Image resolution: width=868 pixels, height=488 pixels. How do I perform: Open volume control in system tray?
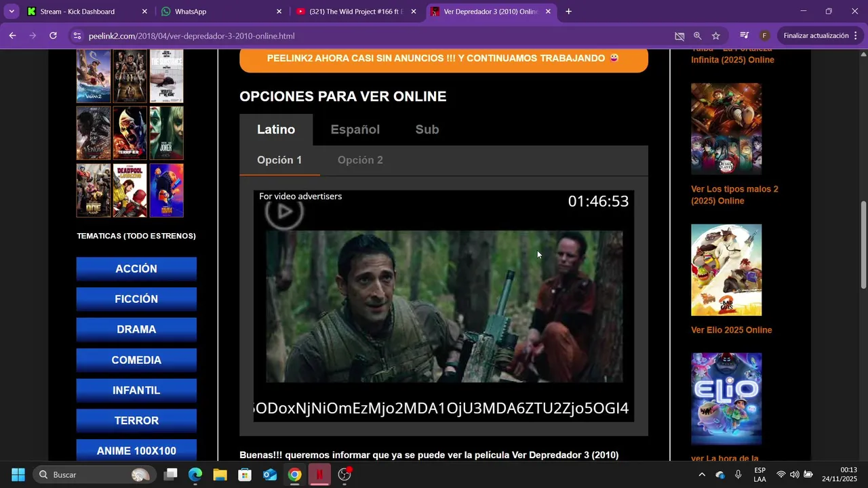(794, 474)
